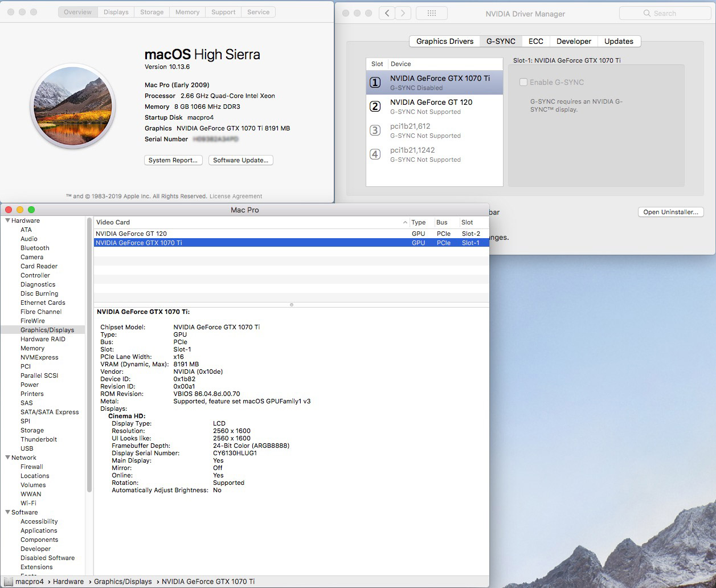Open the License Agreement link
This screenshot has height=588, width=716.
236,196
